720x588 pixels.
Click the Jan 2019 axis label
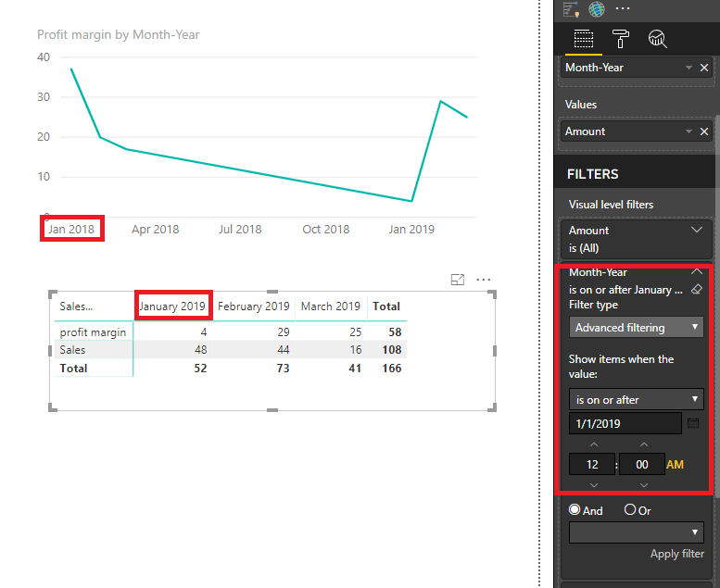coord(411,229)
